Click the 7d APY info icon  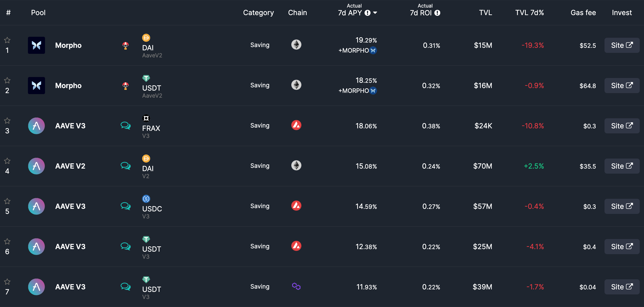(x=368, y=13)
